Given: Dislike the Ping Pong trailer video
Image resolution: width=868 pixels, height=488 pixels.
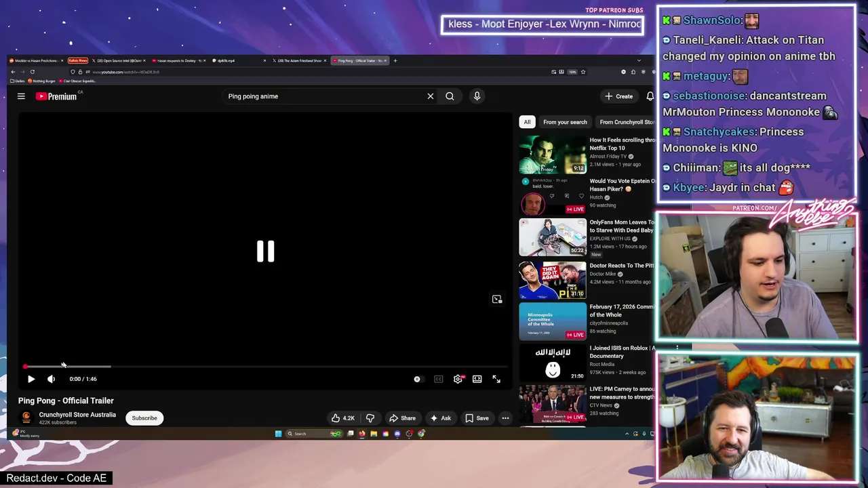Looking at the screenshot, I should pos(370,418).
